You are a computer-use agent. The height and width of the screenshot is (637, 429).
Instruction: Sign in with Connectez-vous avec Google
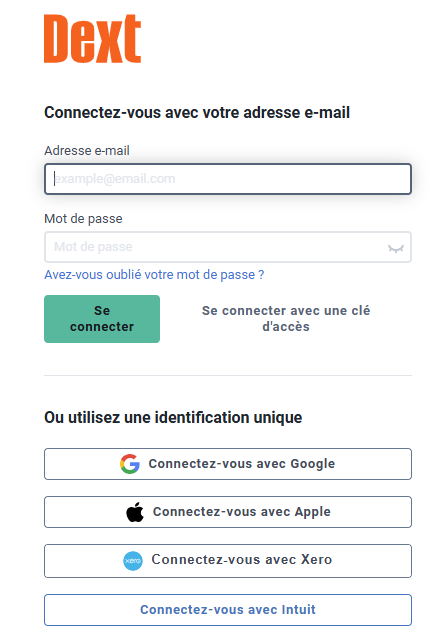click(x=228, y=464)
